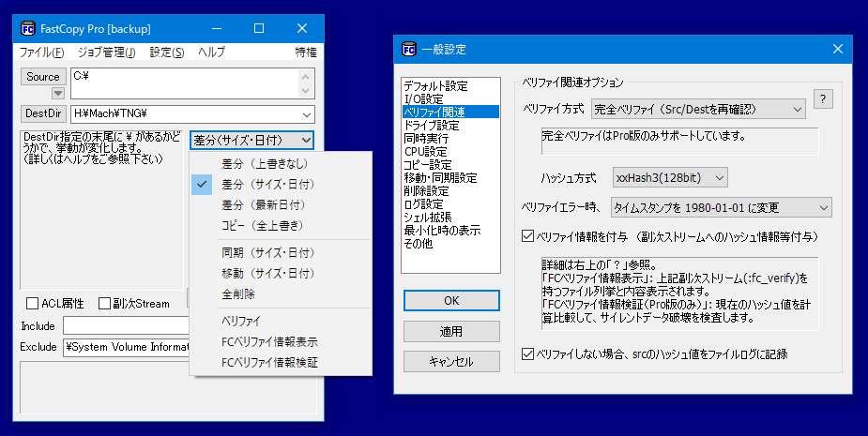This screenshot has width=868, height=436.
Task: Click the キャンセル button
Action: coord(451,362)
